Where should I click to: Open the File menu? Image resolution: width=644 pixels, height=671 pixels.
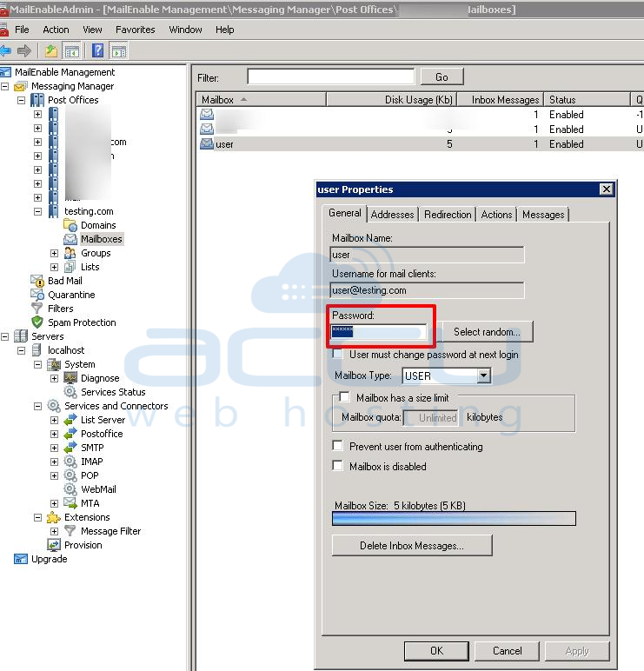pyautogui.click(x=22, y=30)
